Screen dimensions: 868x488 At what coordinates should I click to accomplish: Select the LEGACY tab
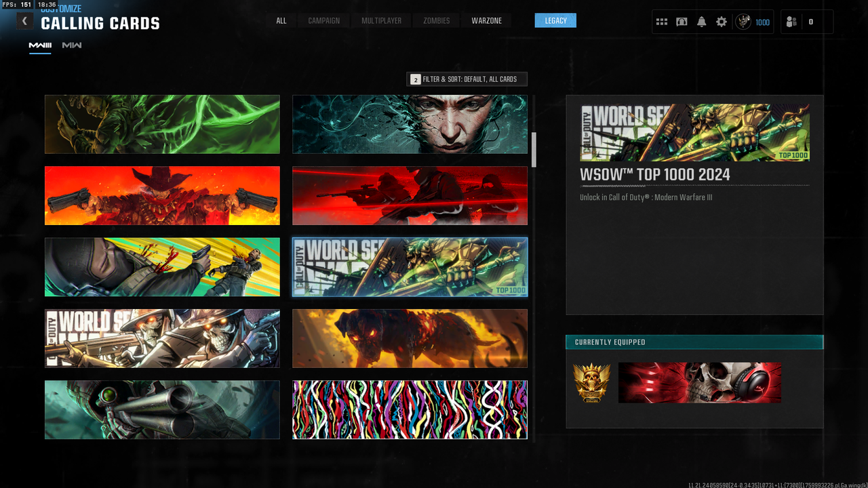(555, 20)
